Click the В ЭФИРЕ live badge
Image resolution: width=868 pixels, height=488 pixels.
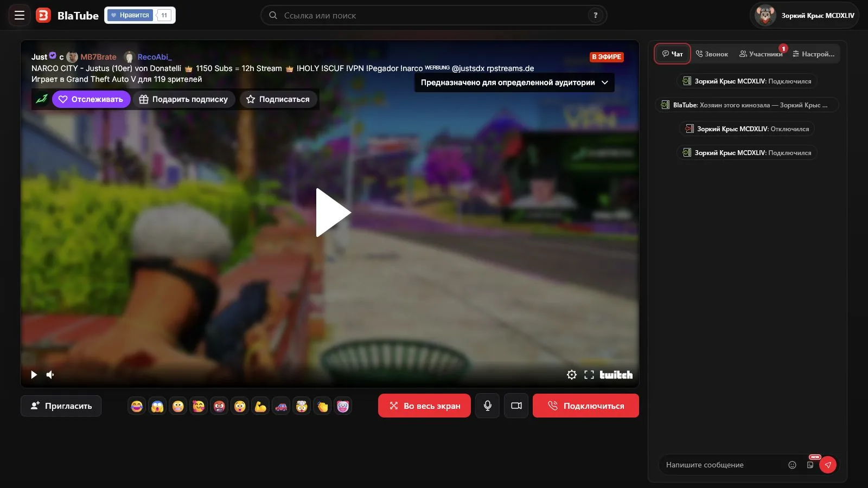[x=607, y=57]
